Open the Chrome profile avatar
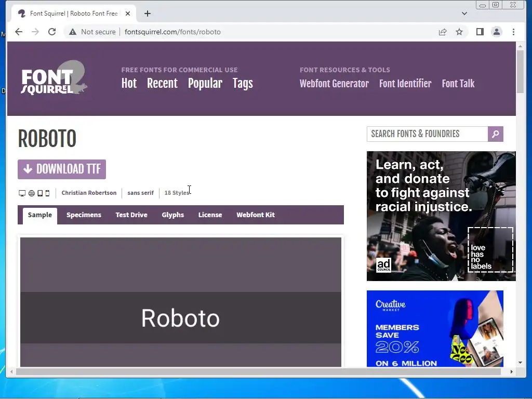This screenshot has height=399, width=532. click(496, 32)
